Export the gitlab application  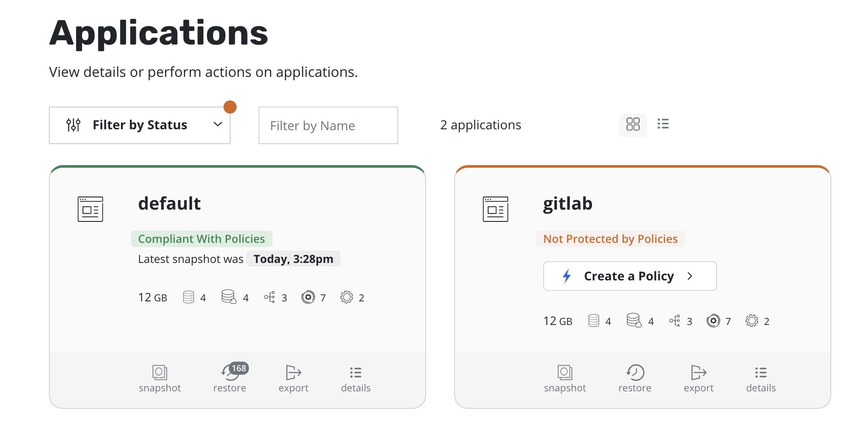[x=699, y=378]
